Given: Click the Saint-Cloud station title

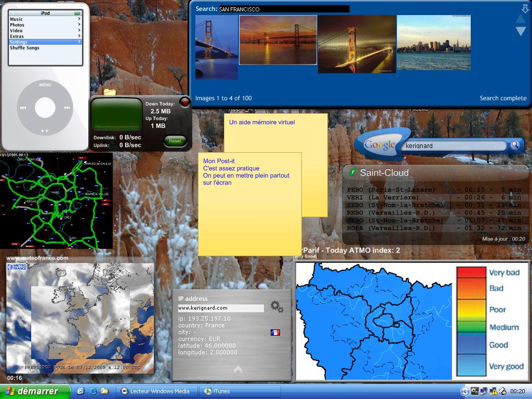Looking at the screenshot, I should click(x=384, y=172).
